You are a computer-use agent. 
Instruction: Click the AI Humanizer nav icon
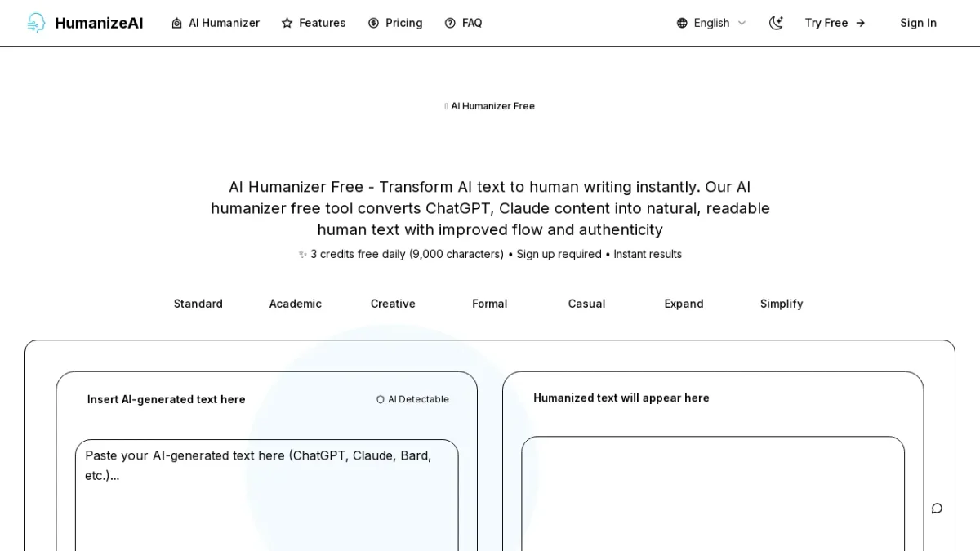(176, 23)
